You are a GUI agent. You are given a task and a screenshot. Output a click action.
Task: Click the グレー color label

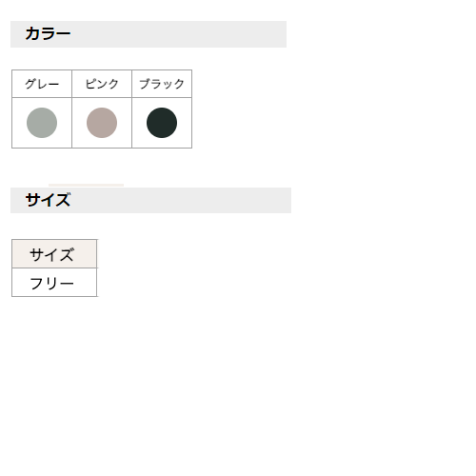(x=42, y=84)
